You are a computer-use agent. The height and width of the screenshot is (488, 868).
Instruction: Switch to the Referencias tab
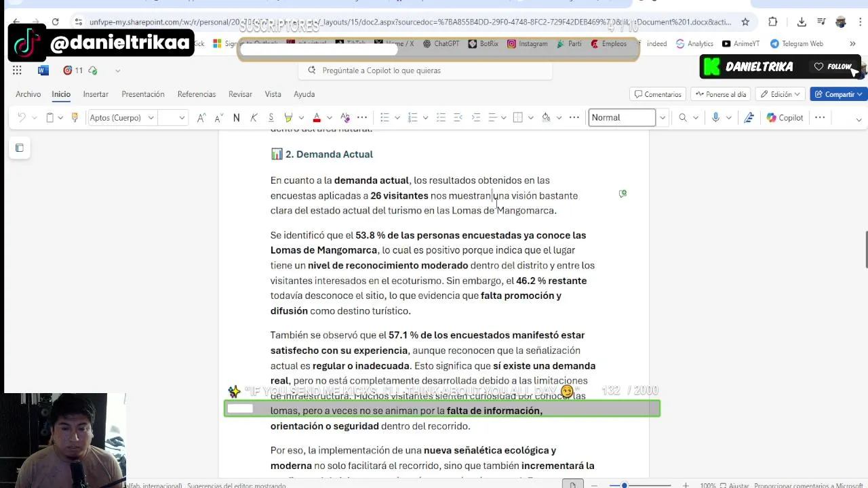point(197,94)
